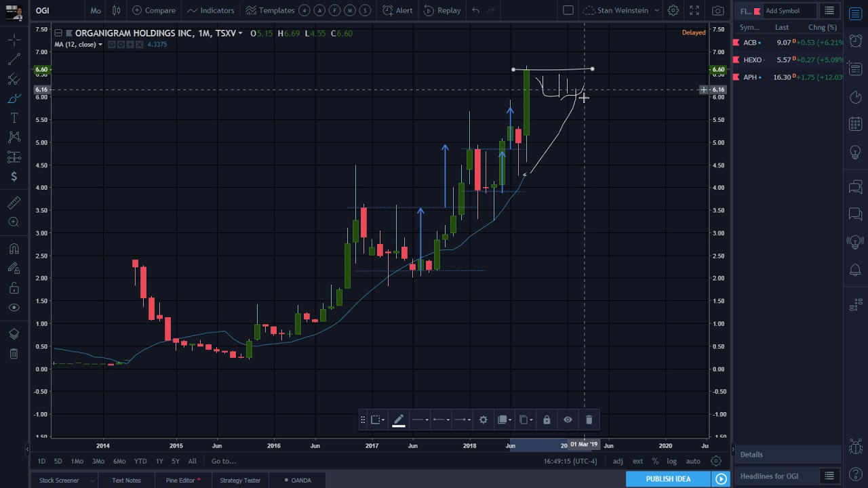This screenshot has height=488, width=868.
Task: Open the Text Notes tab
Action: (126, 481)
